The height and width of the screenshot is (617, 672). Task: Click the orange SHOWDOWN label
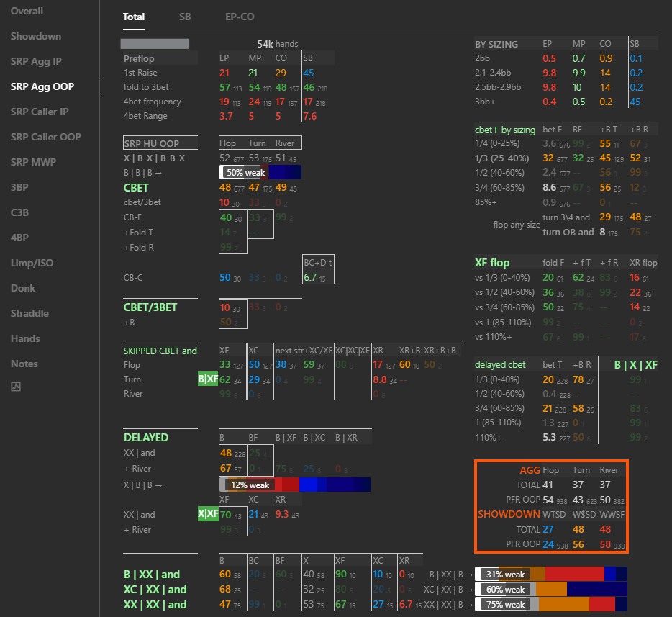coord(509,514)
